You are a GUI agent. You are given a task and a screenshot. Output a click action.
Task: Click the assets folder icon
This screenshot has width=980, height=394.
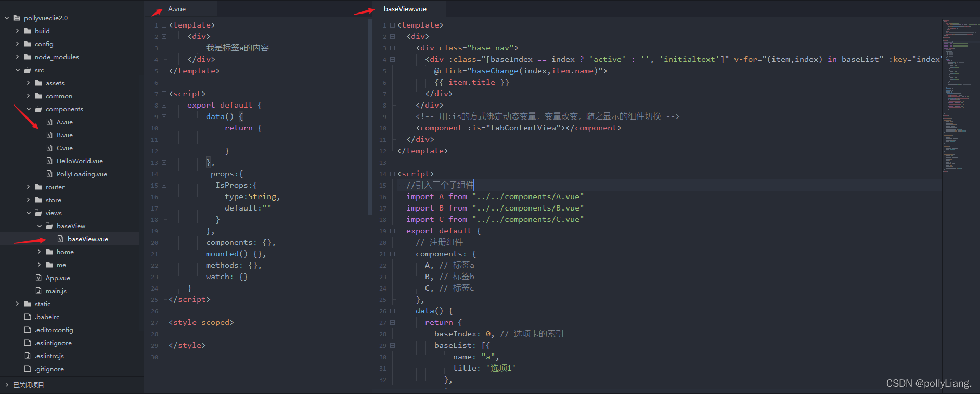pyautogui.click(x=38, y=83)
